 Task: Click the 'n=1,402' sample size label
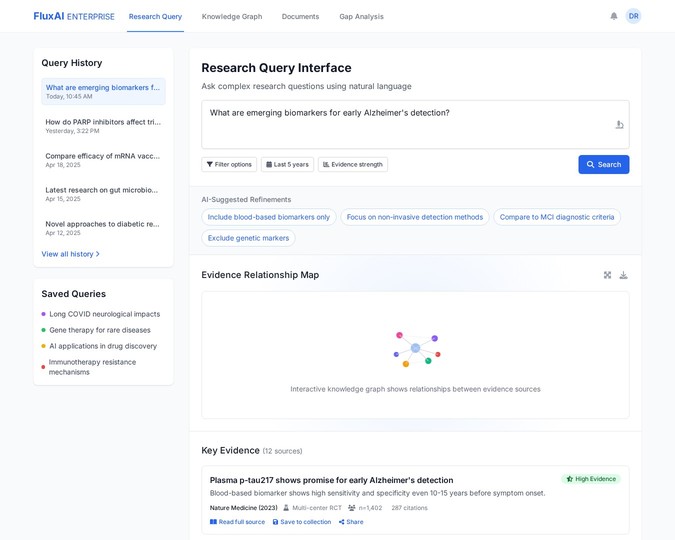365,508
